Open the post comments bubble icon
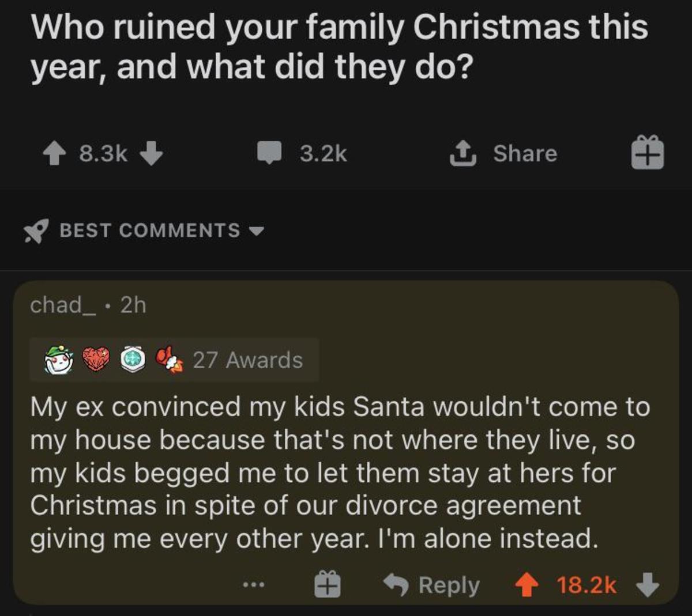 point(269,153)
